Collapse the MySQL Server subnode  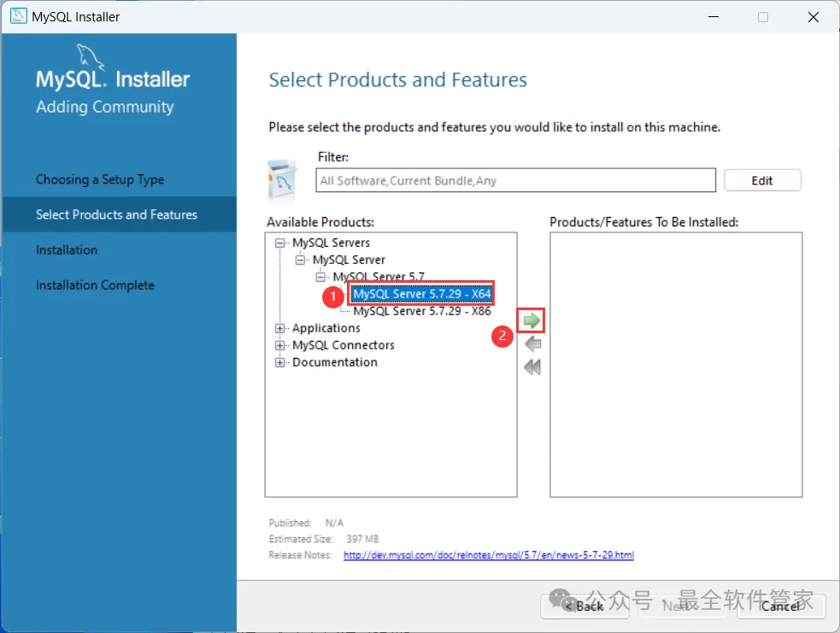[300, 261]
